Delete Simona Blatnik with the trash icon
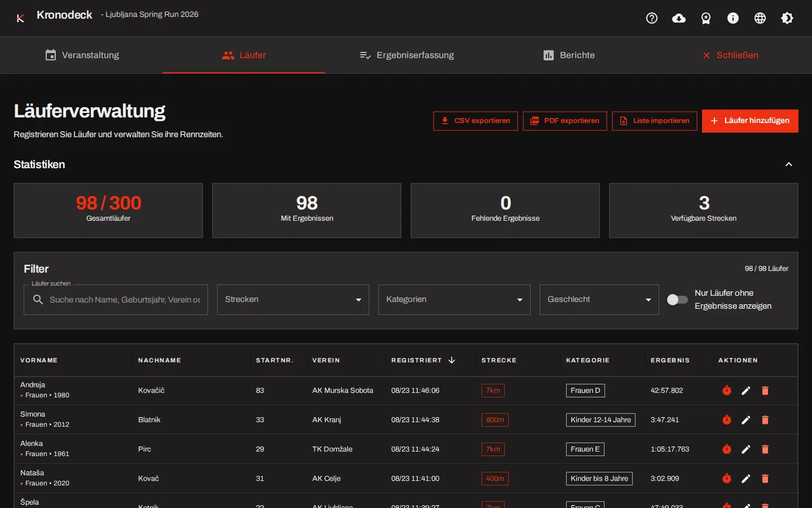This screenshot has height=508, width=812. click(x=765, y=420)
